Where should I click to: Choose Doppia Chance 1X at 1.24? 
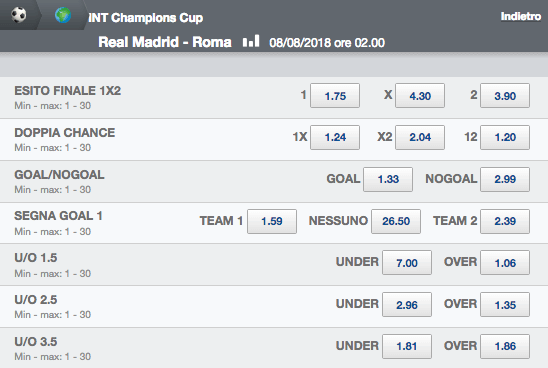click(335, 137)
